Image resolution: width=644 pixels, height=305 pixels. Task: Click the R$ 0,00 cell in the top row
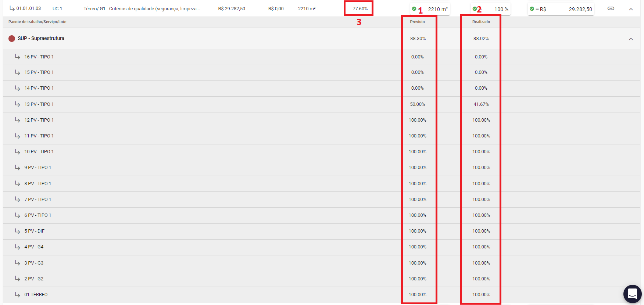276,8
